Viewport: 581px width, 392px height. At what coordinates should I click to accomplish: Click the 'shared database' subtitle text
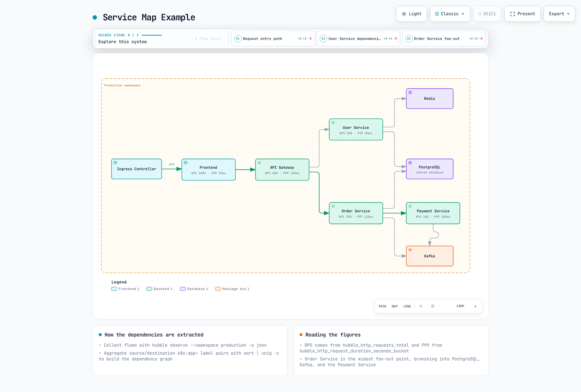click(430, 173)
